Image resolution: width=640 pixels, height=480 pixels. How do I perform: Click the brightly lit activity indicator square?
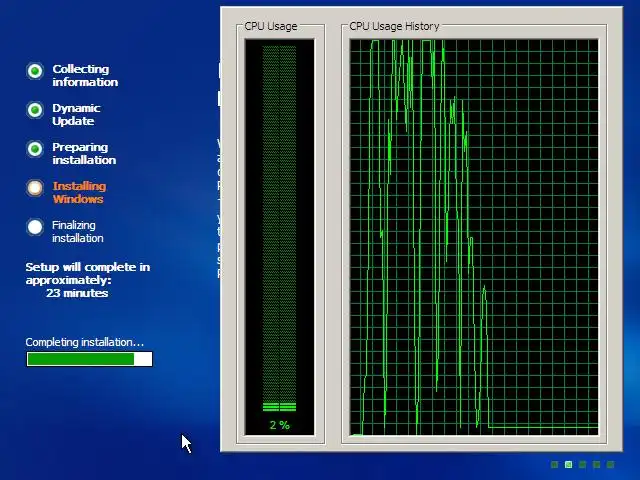point(568,464)
